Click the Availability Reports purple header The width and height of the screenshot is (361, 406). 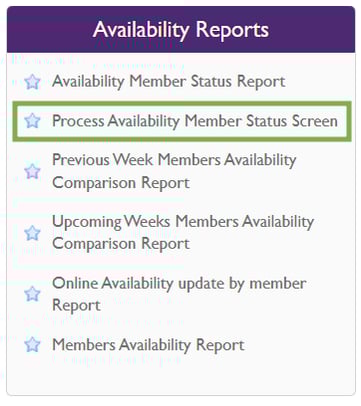181,29
